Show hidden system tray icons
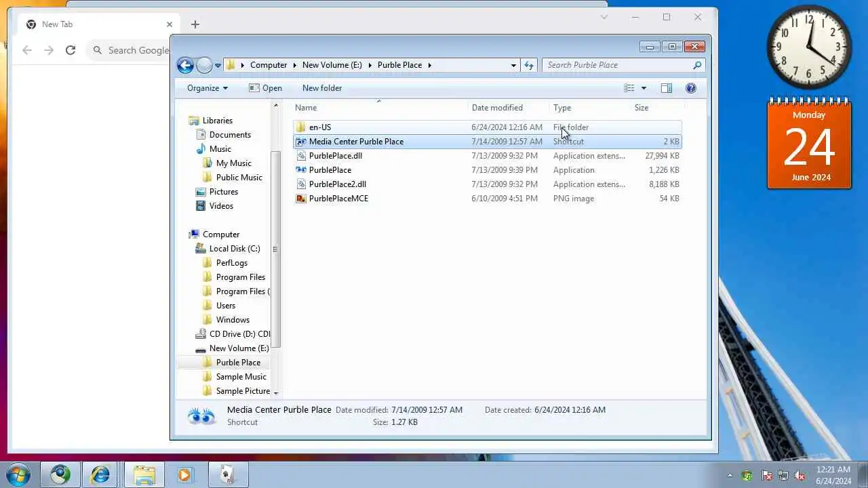 click(x=730, y=476)
